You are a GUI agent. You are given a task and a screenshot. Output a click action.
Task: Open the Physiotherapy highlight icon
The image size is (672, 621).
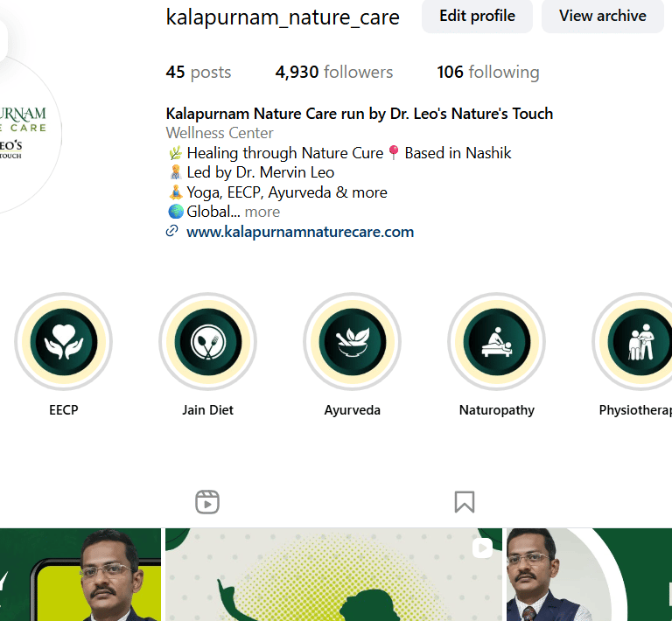point(635,341)
